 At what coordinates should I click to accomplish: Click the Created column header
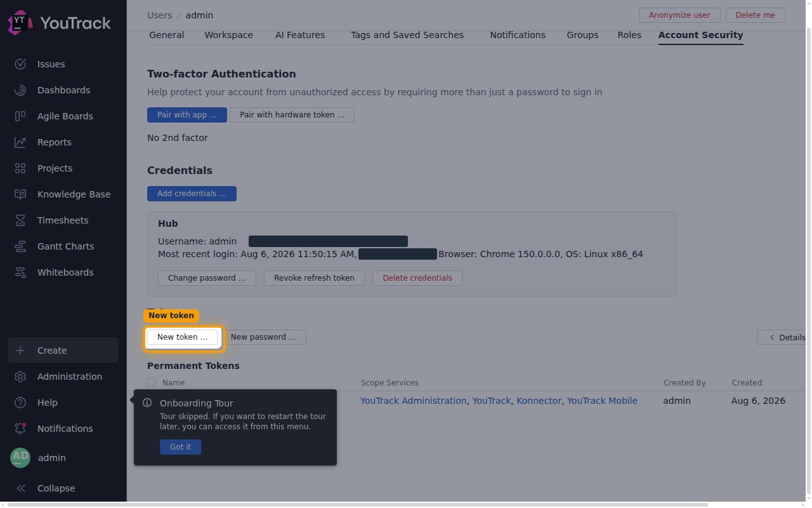click(747, 382)
